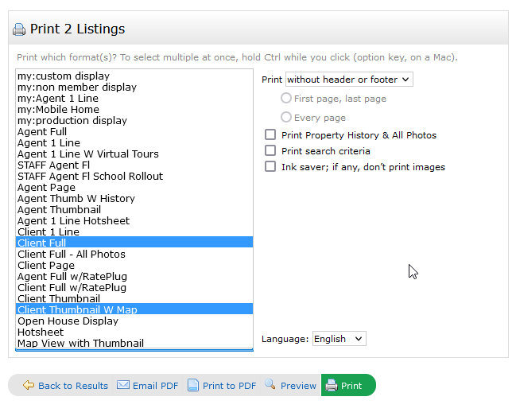Select Agent Thumbnail format
The image size is (516, 420).
pos(134,210)
